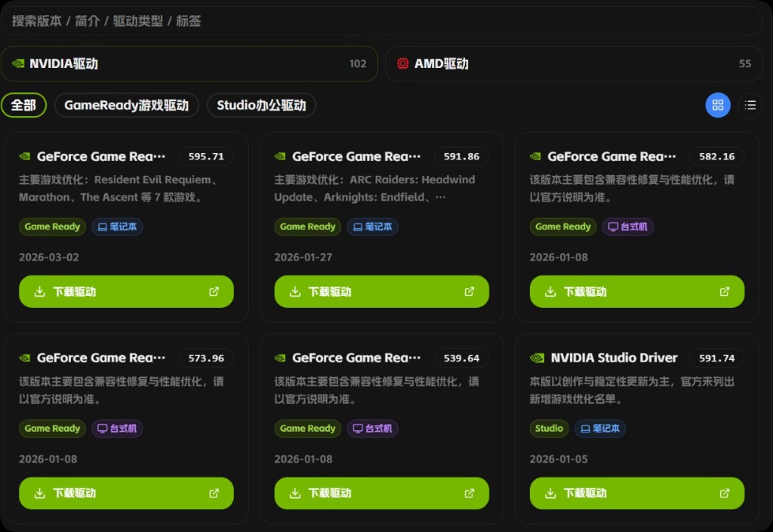Image resolution: width=773 pixels, height=532 pixels.
Task: Click the Game Ready tag on 582.16 card
Action: [563, 226]
